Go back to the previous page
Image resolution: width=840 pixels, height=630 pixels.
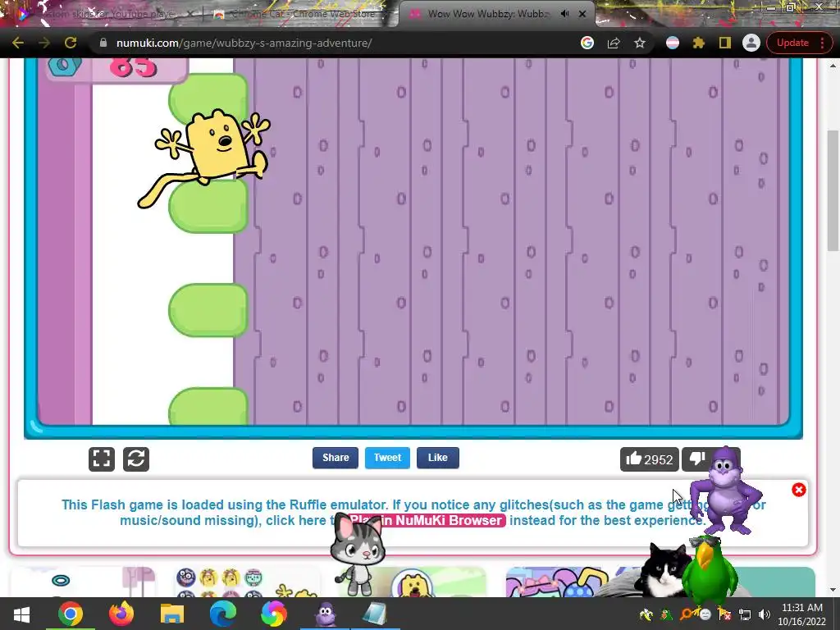click(x=18, y=43)
